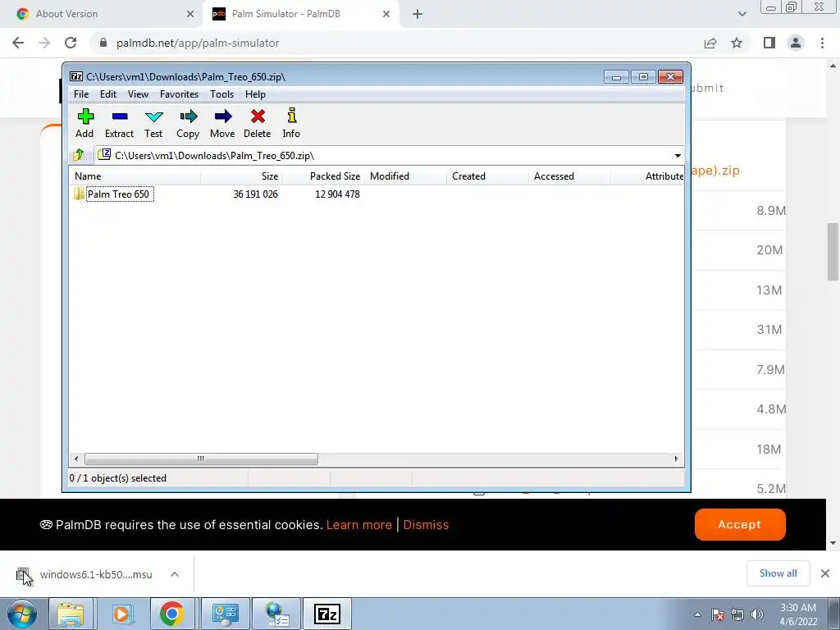
Task: Click the network globe taskbar icon
Action: (x=276, y=614)
